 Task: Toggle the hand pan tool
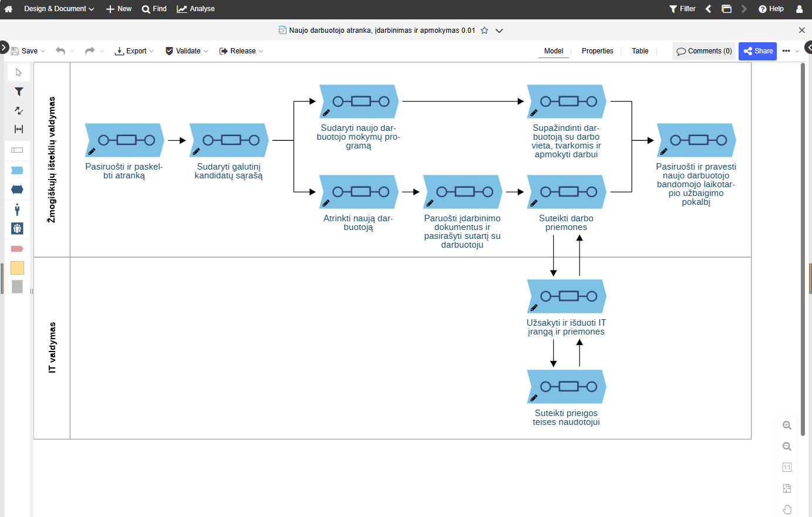(787, 509)
